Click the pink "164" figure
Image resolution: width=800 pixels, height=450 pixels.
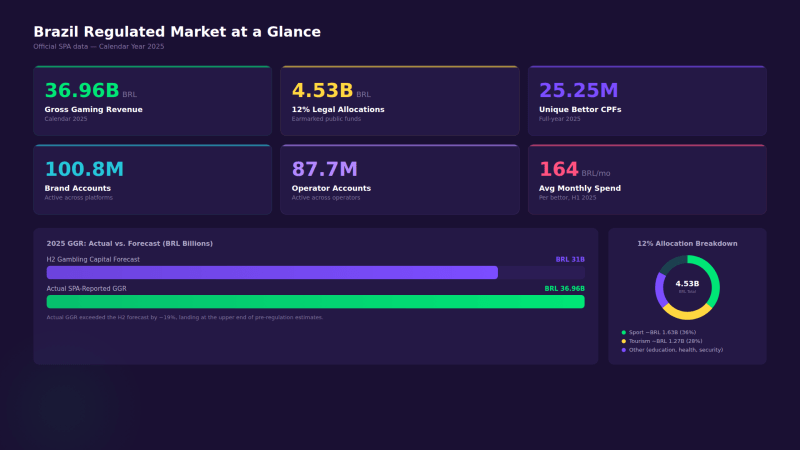(559, 169)
